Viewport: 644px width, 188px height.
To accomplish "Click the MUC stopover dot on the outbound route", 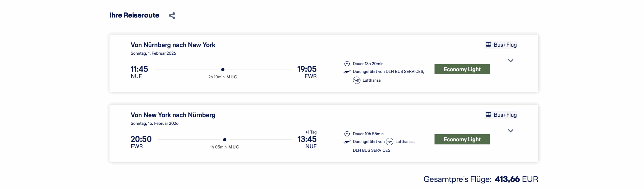I will pos(223,70).
